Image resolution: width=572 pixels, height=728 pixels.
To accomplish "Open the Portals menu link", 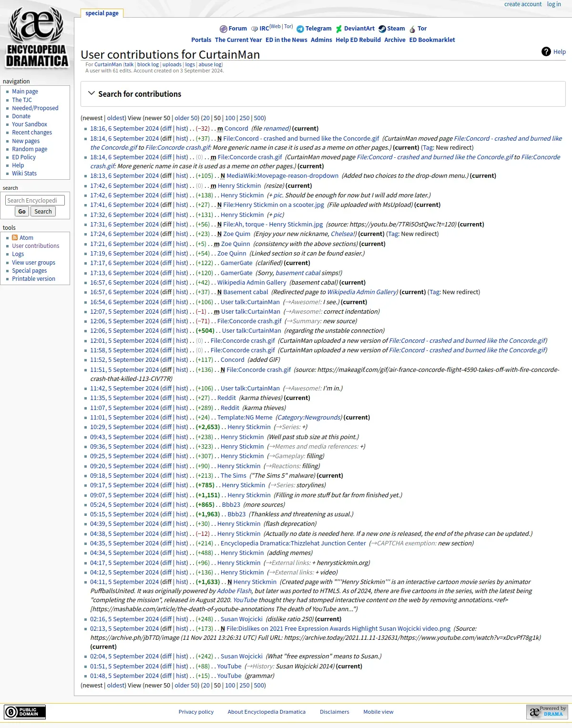I will (x=201, y=40).
